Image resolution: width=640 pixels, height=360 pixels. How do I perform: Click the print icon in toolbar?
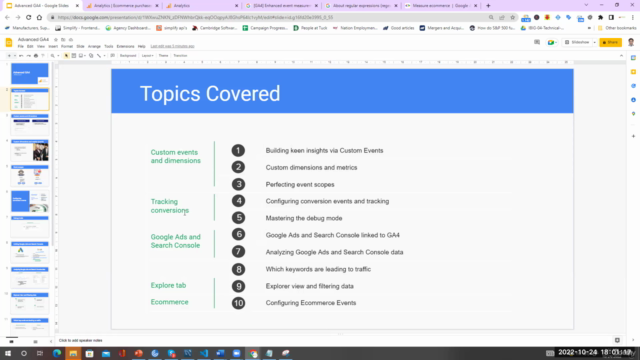coord(36,56)
